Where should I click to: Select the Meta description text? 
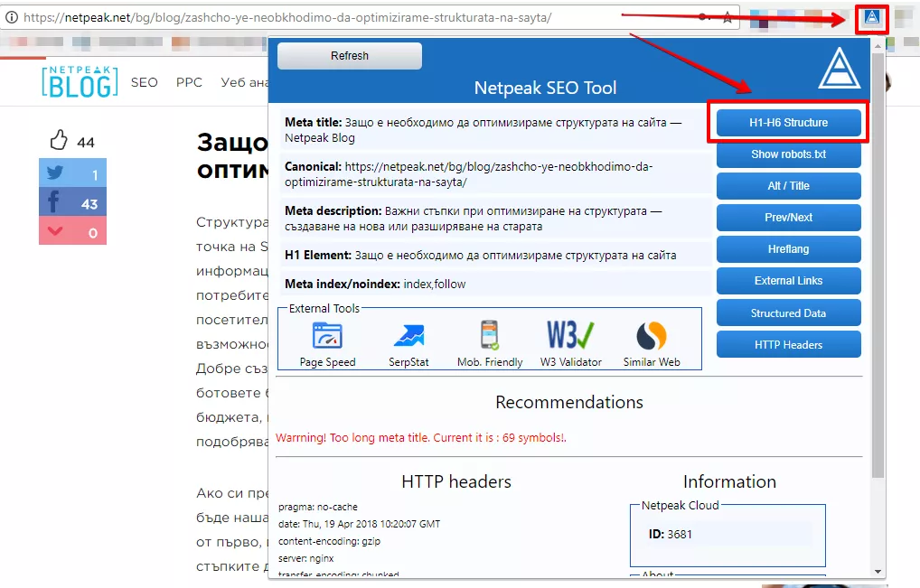[x=473, y=218]
